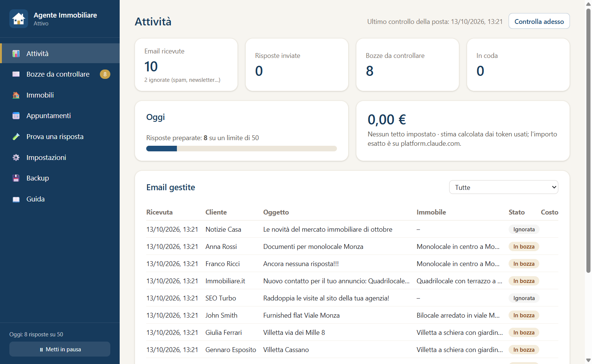Select the 'Documenti per monolocale Monza' email row
Image resolution: width=592 pixels, height=364 pixels.
point(352,247)
